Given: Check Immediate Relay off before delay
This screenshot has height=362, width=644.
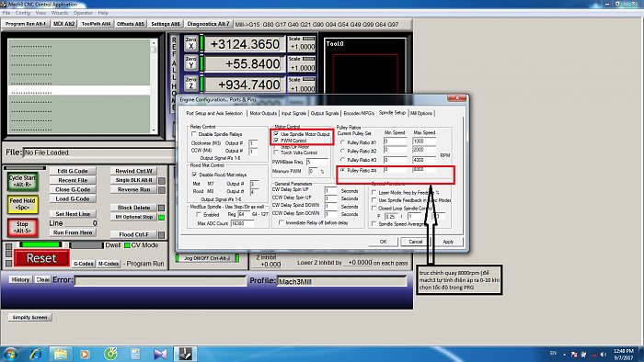Looking at the screenshot, I should [x=281, y=222].
